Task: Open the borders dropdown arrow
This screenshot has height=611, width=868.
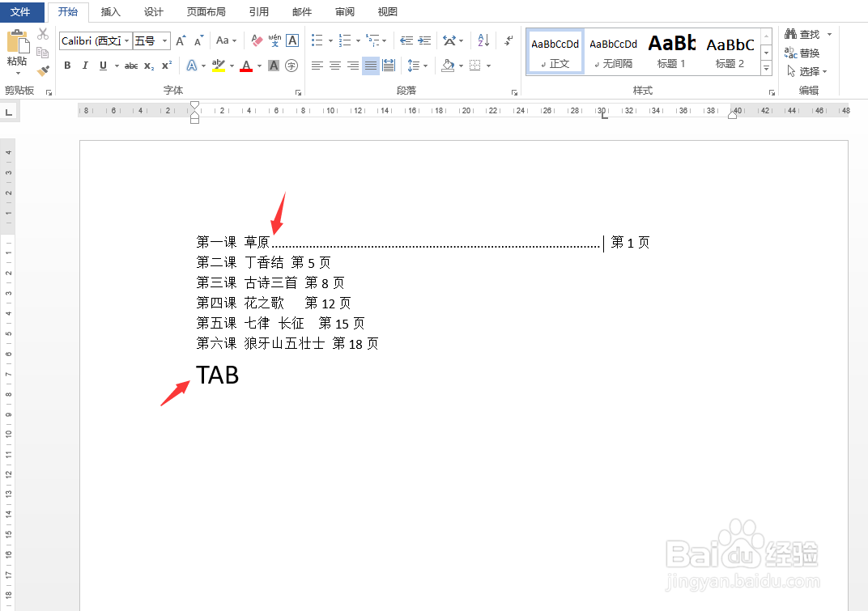Action: (489, 66)
